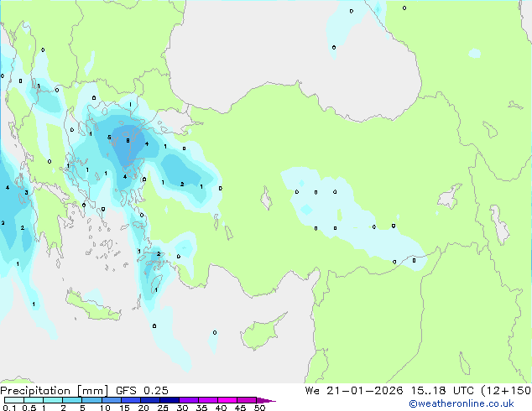Click the '3' precipitation value on the map
This screenshot has height=411, width=532.
(26, 193)
